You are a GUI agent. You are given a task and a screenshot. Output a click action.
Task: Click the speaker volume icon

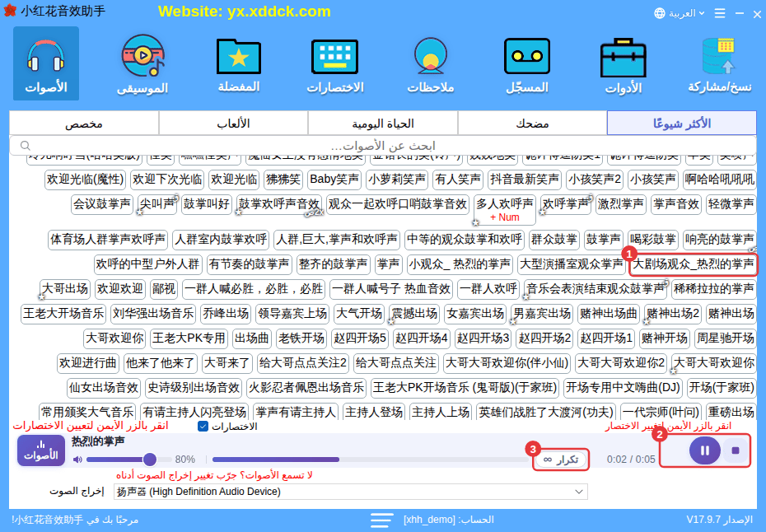pyautogui.click(x=77, y=460)
